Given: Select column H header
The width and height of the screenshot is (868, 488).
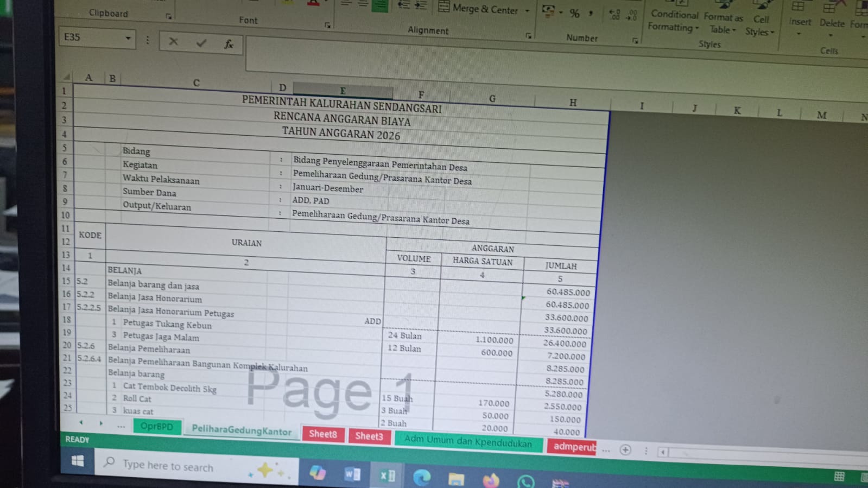Looking at the screenshot, I should (x=573, y=102).
